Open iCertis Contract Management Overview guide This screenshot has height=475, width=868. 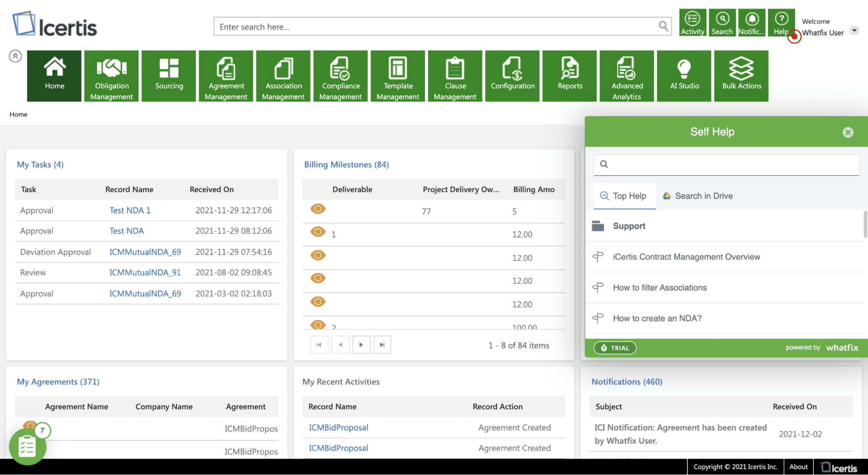(724, 257)
